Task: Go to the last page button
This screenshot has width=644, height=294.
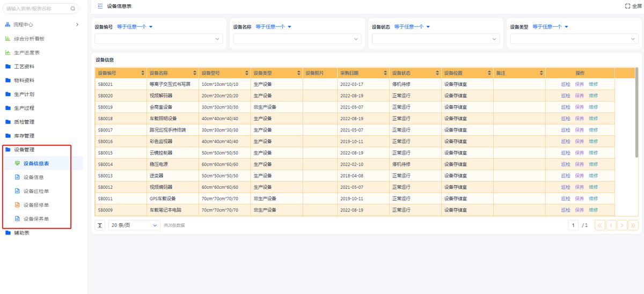Action: (633, 225)
